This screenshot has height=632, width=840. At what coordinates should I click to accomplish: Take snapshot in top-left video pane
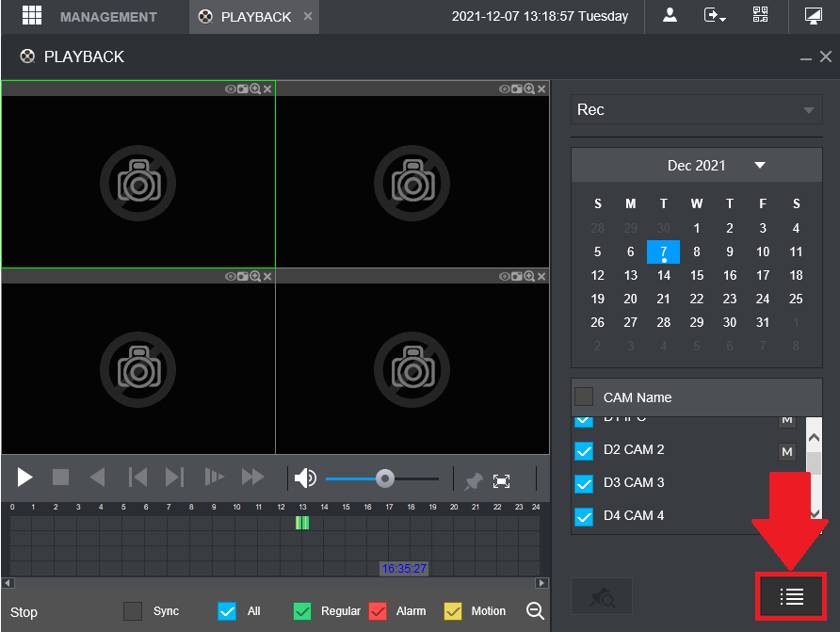[243, 89]
